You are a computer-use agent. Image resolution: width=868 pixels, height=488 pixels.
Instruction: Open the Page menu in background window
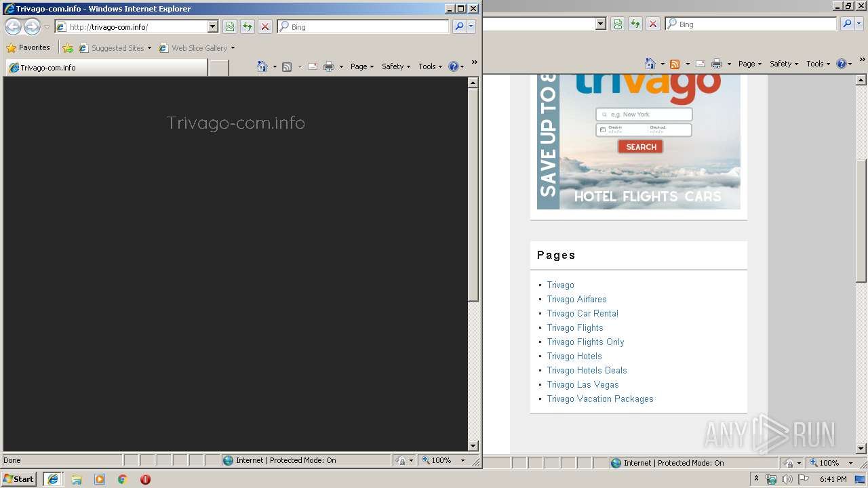[x=750, y=64]
